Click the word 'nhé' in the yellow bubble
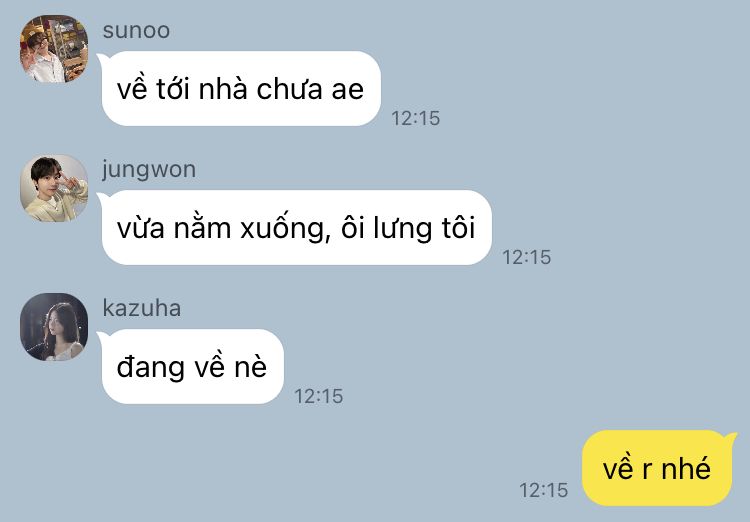 click(x=686, y=467)
